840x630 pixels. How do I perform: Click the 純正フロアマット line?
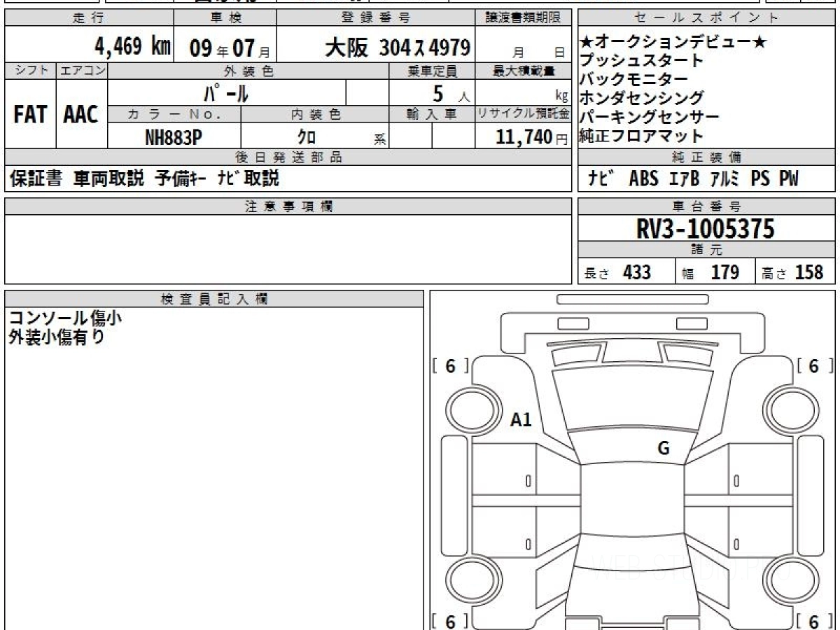pyautogui.click(x=641, y=136)
